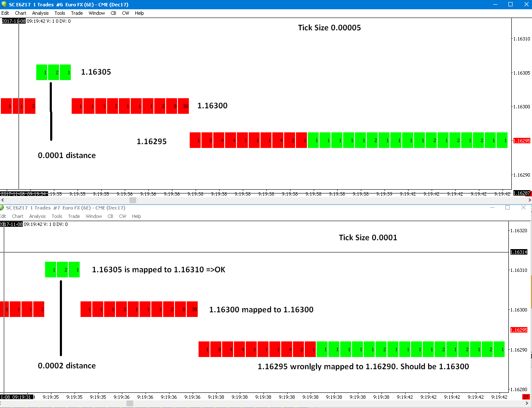Click the red 27 countdown box in window #7
The height and width of the screenshot is (408, 532).
click(526, 397)
